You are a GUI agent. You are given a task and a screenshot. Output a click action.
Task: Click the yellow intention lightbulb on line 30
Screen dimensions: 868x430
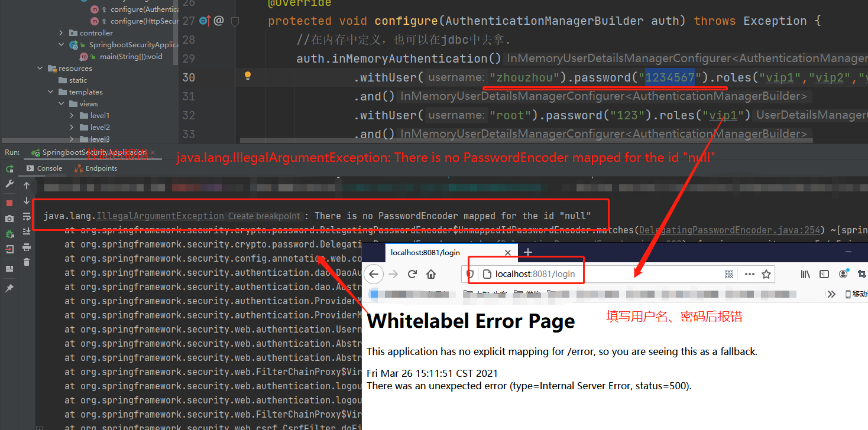(x=248, y=76)
